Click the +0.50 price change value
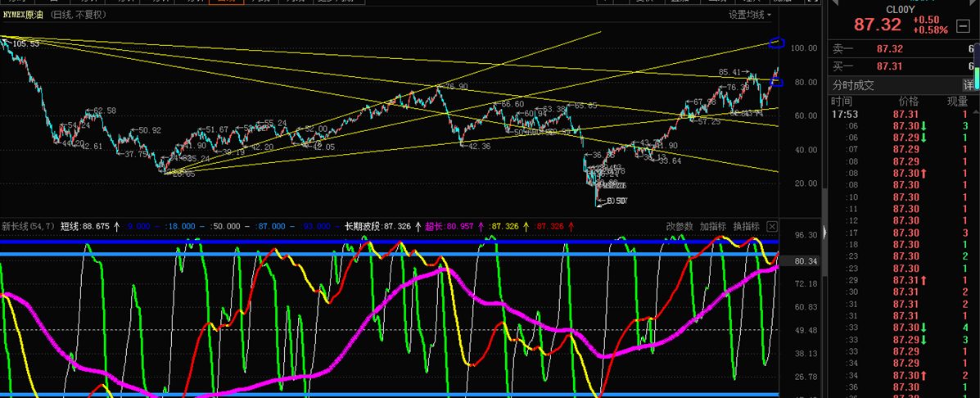Viewport: 980px width, 398px height. pyautogui.click(x=926, y=20)
